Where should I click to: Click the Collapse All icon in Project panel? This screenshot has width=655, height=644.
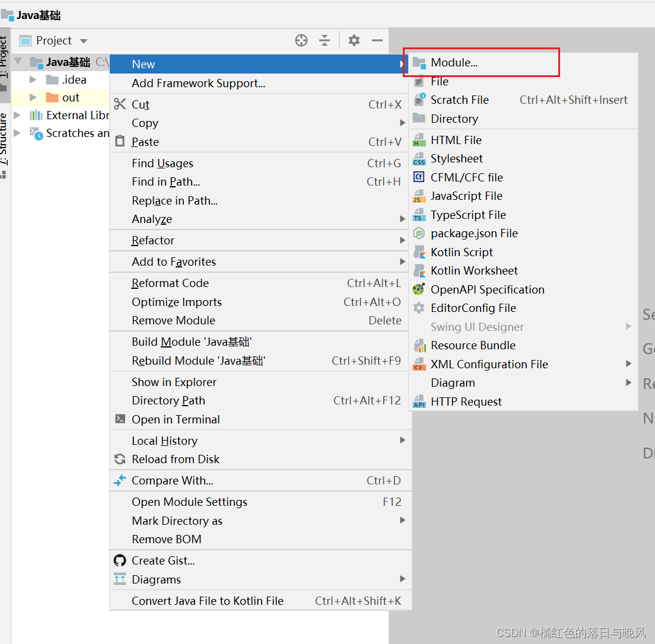click(x=324, y=40)
